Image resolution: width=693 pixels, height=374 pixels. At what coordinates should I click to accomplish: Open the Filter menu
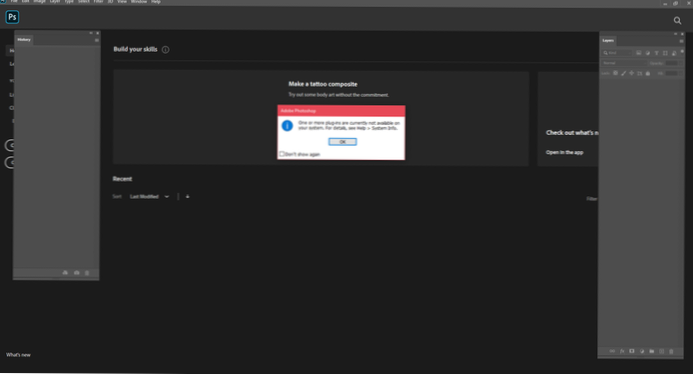click(98, 2)
